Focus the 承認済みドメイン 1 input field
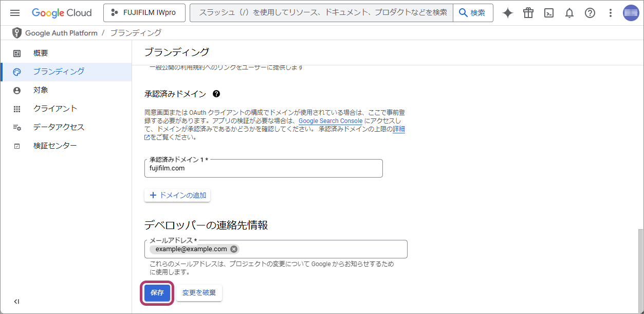This screenshot has height=314, width=644. click(263, 168)
